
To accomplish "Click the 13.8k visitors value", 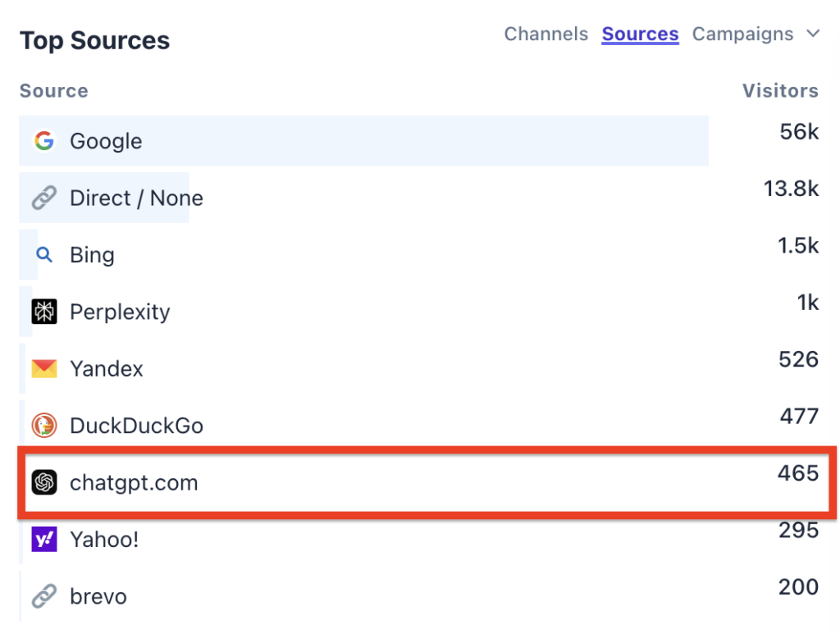I will click(792, 189).
